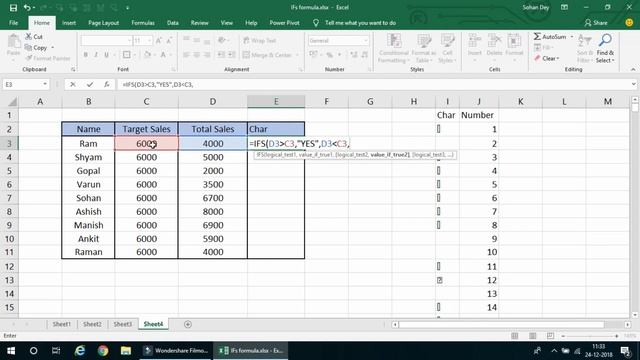This screenshot has height=360, width=640.
Task: Switch to the Page Layout tab
Action: (103, 23)
